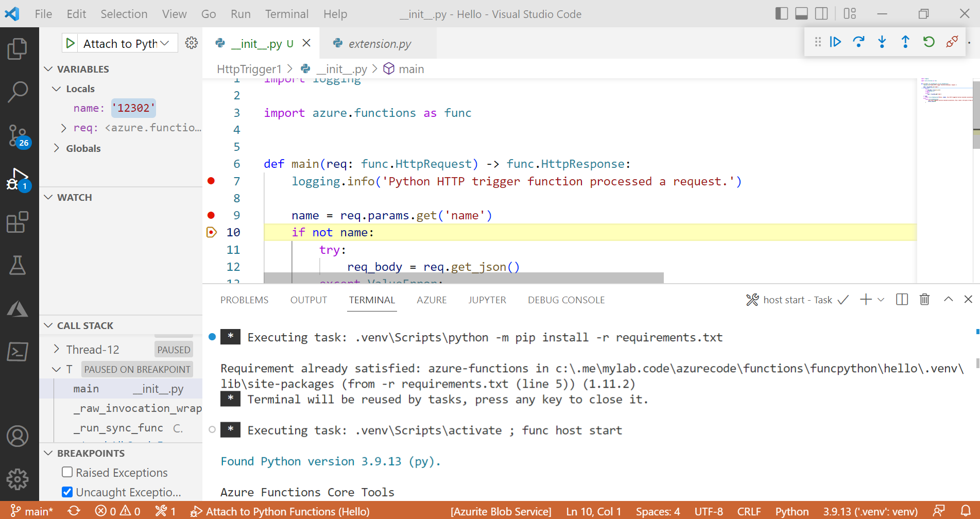Screen dimensions: 980x519
Task: Open the Manage gear in activity bar
Action: coord(18,479)
